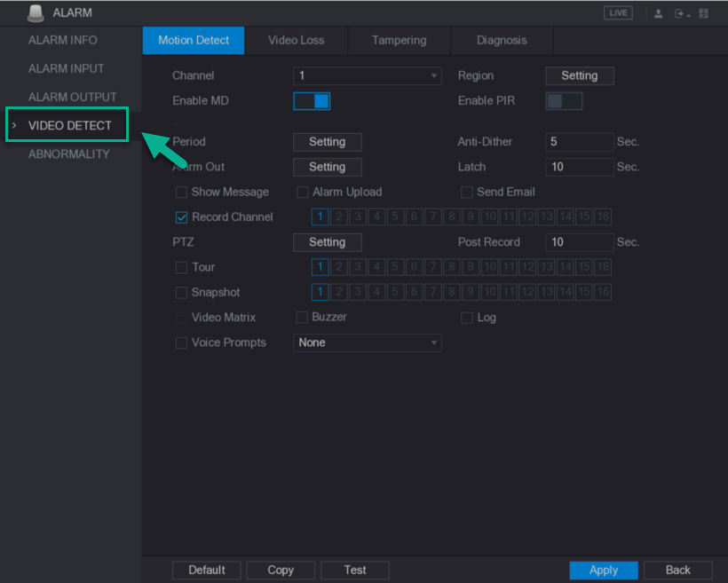The image size is (728, 583).
Task: Open the user account icon
Action: [659, 13]
